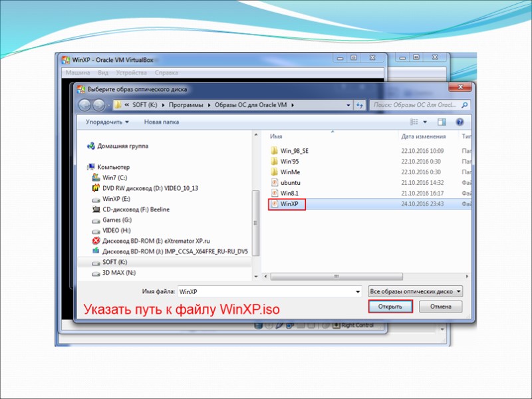
Task: Open the Упорядочить dropdown menu
Action: pos(107,122)
